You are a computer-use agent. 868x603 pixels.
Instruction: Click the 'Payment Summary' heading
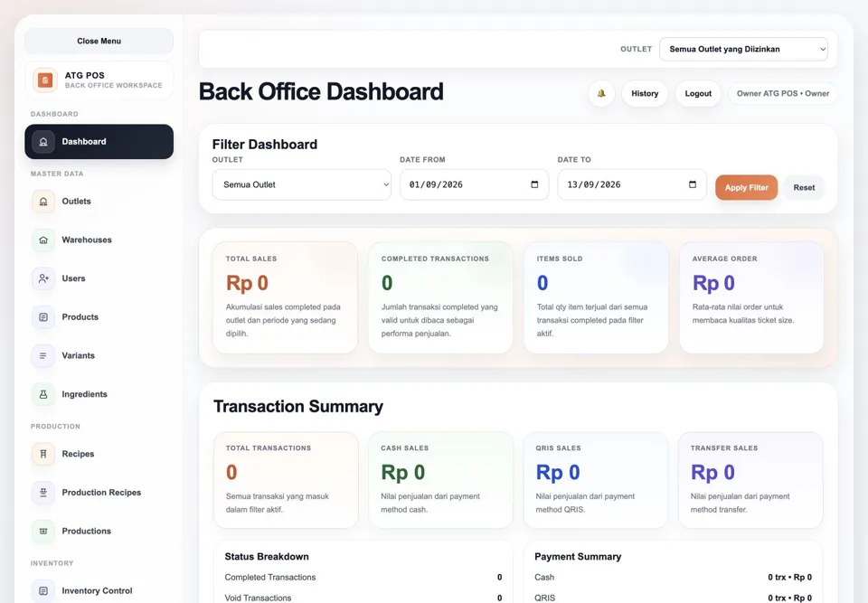pos(578,557)
